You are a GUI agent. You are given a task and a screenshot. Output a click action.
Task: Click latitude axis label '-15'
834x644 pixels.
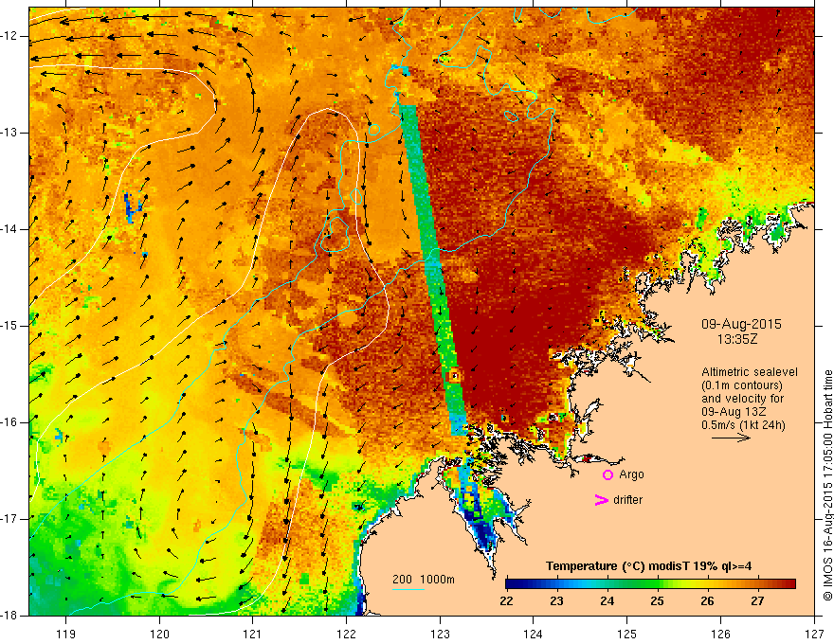(x=9, y=326)
